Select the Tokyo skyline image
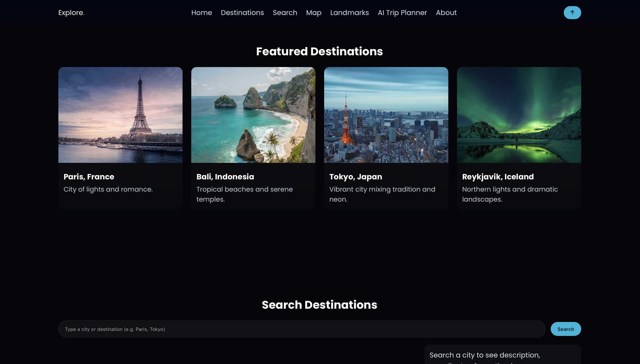 (x=386, y=115)
